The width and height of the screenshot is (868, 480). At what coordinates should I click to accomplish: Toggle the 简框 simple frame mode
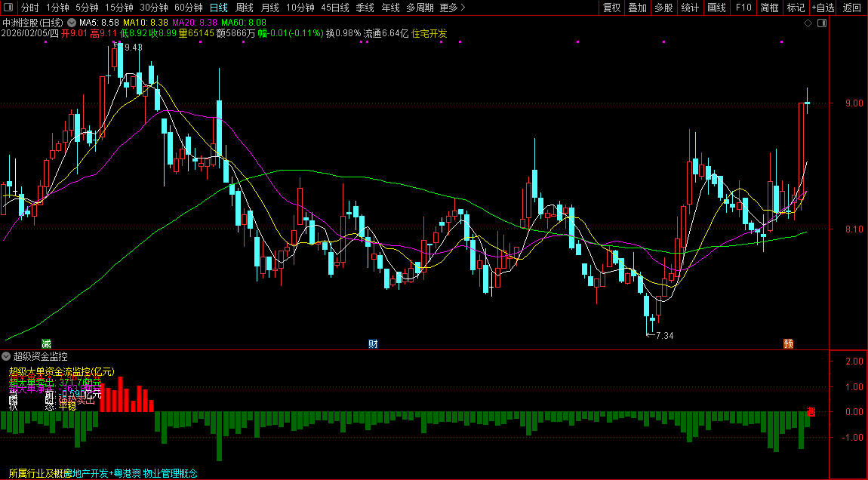[x=769, y=8]
